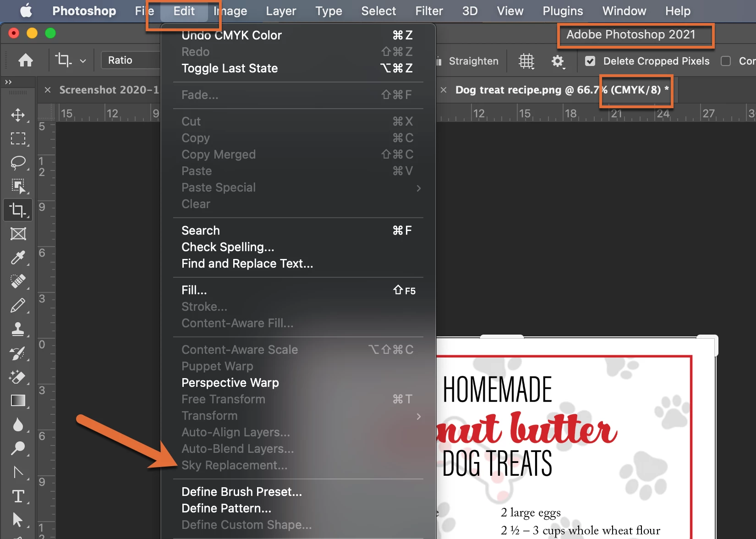756x539 pixels.
Task: Open the Filter menu
Action: 429,11
